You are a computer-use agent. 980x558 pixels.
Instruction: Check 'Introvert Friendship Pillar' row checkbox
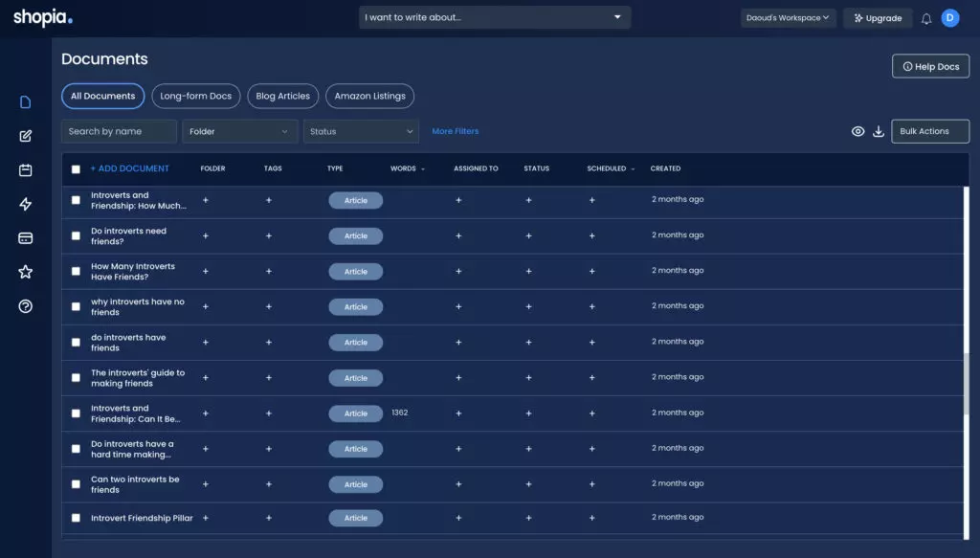pos(76,518)
